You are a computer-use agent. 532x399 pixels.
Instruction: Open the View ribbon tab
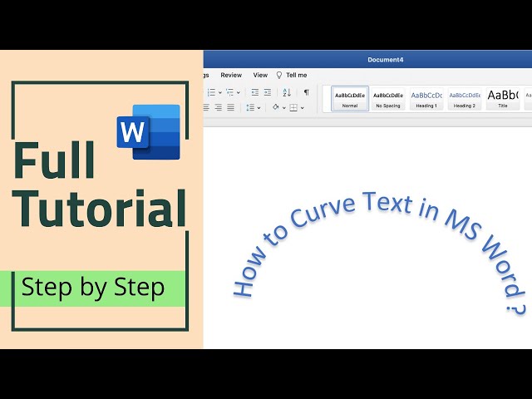coord(260,75)
